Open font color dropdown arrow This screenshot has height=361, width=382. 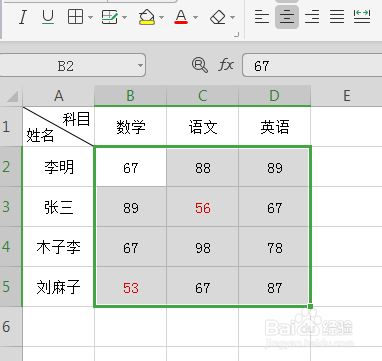(196, 17)
